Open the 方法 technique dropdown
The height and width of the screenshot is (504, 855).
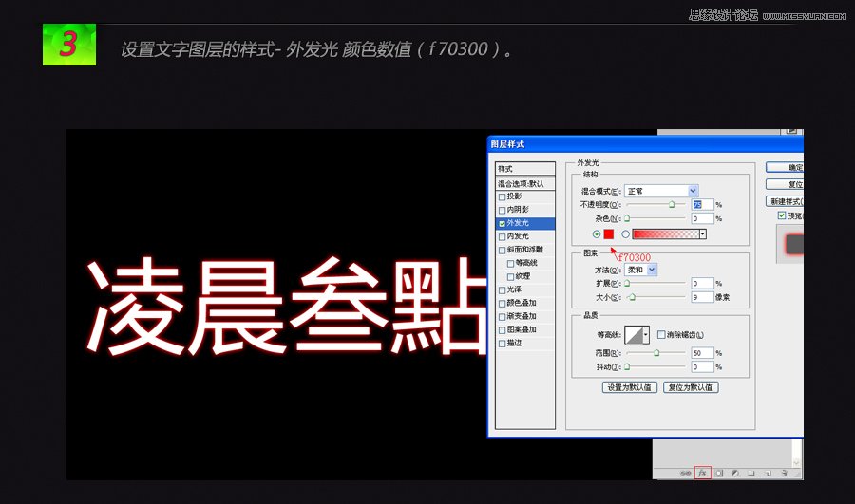click(640, 270)
